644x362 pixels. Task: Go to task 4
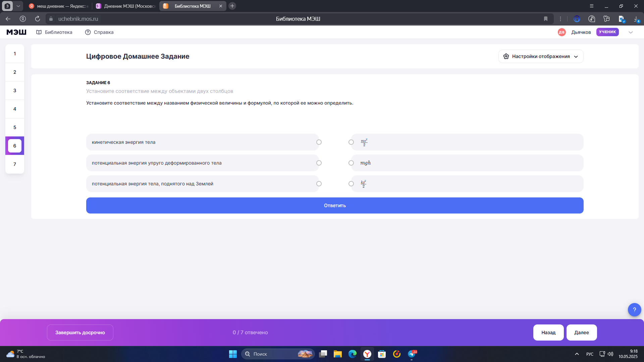(x=15, y=109)
